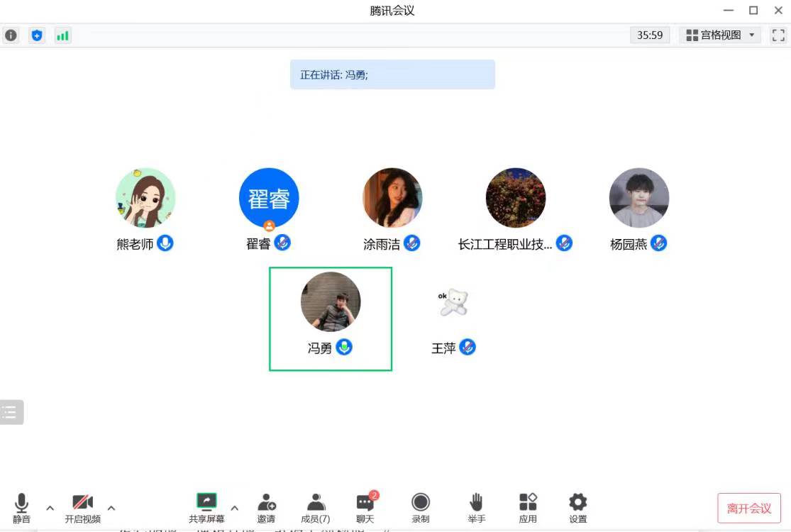The image size is (791, 532).
Task: Start 共享屏幕 screen sharing
Action: 206,508
